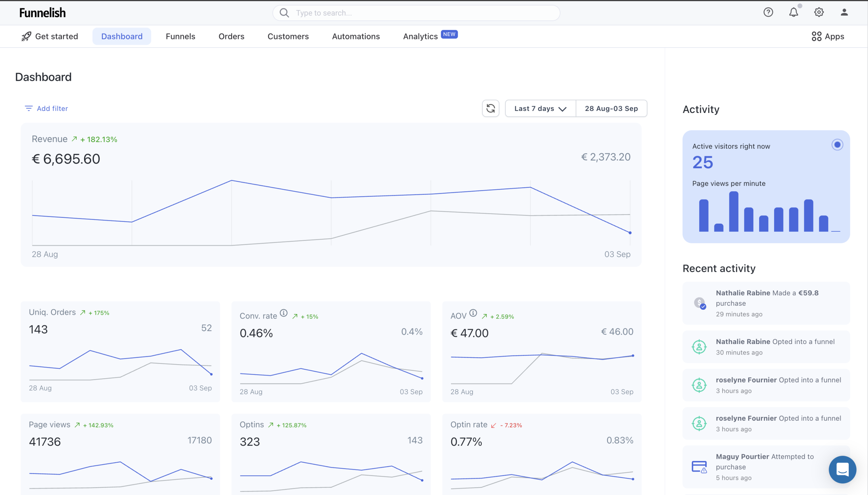Click AOV info icon
Screen dimensions: 868x495
coord(473,313)
